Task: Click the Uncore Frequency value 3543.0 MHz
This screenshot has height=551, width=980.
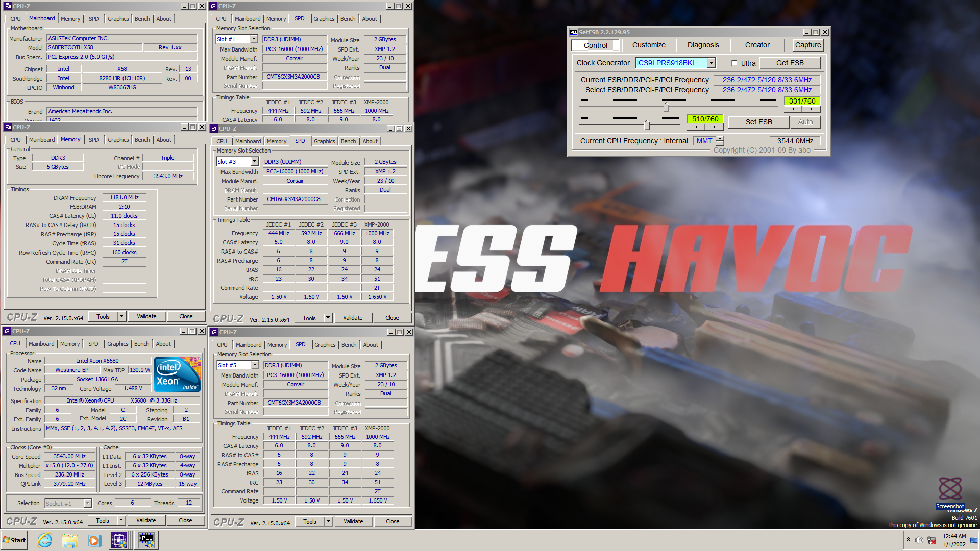Action: coord(168,176)
